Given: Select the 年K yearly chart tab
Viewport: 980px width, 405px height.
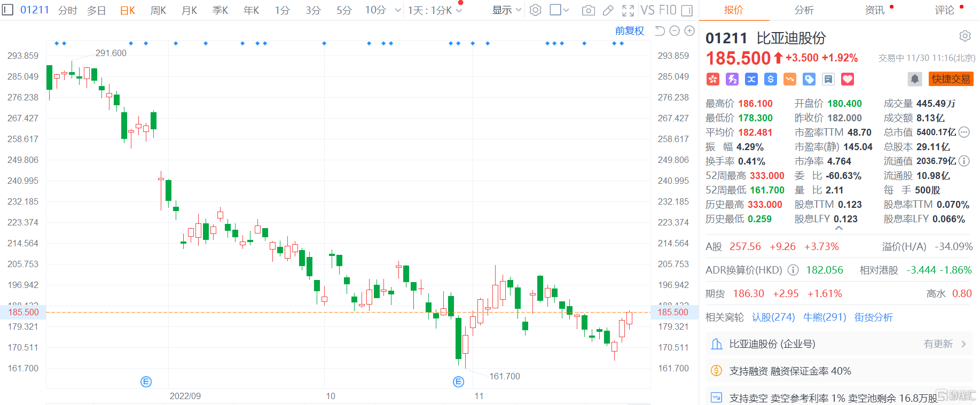Looking at the screenshot, I should tap(252, 10).
